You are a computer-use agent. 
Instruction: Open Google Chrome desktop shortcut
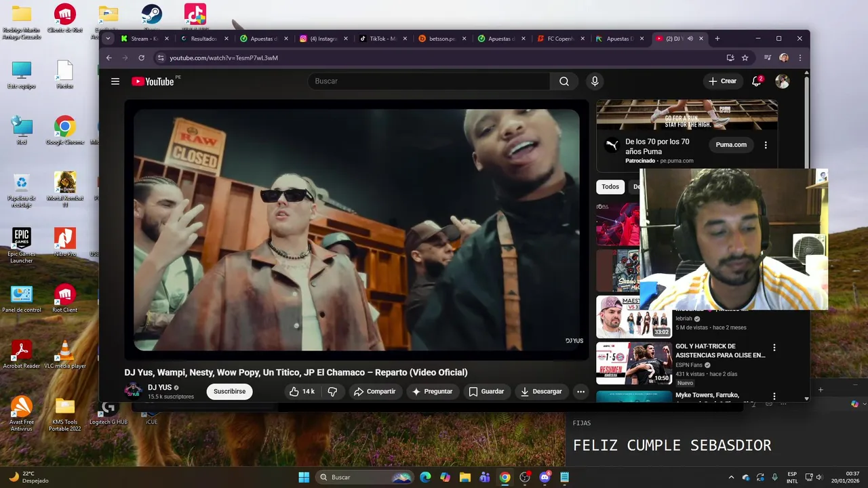coord(64,131)
